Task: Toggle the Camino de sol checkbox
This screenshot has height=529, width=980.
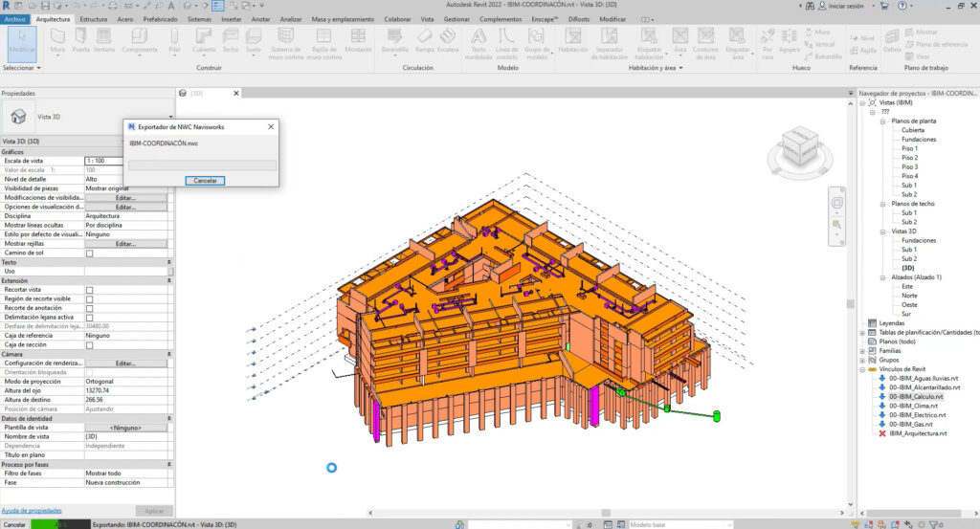Action: [x=90, y=253]
